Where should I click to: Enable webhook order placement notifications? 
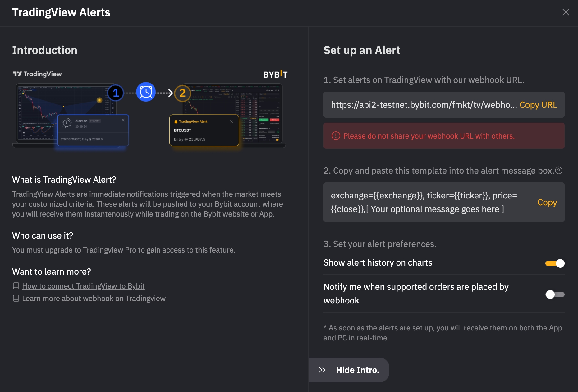pos(555,294)
